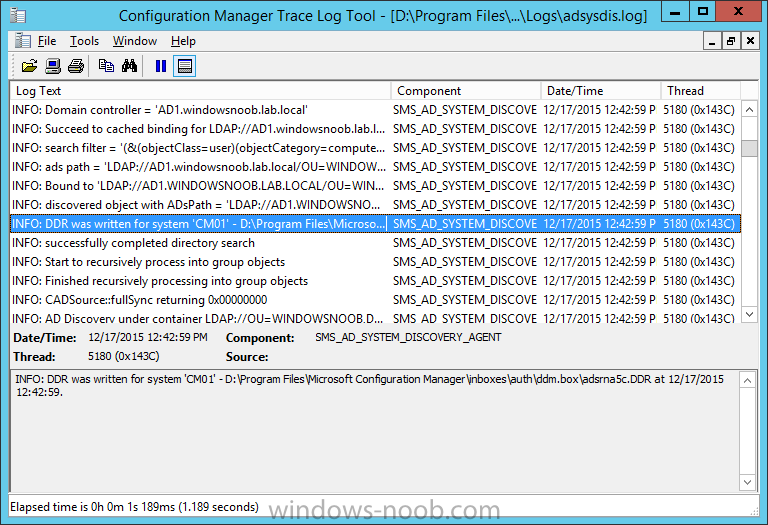Select the 'DDR was written for system CM01' row
The width and height of the screenshot is (768, 525).
click(x=375, y=224)
